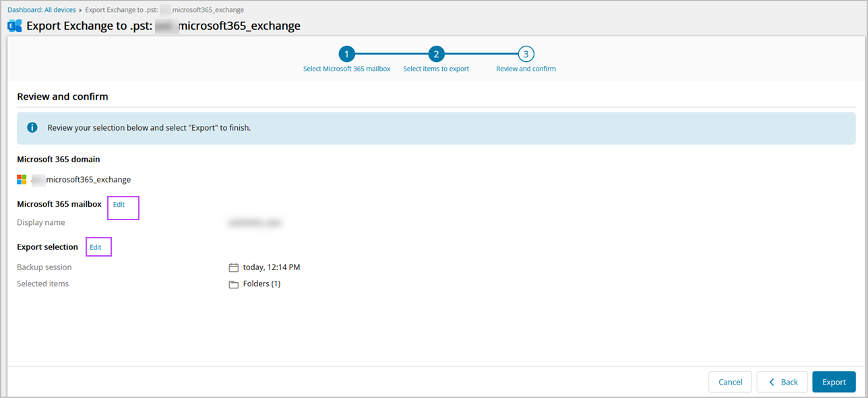Click the calendar icon beside the backup session time
The image size is (868, 398).
234,267
